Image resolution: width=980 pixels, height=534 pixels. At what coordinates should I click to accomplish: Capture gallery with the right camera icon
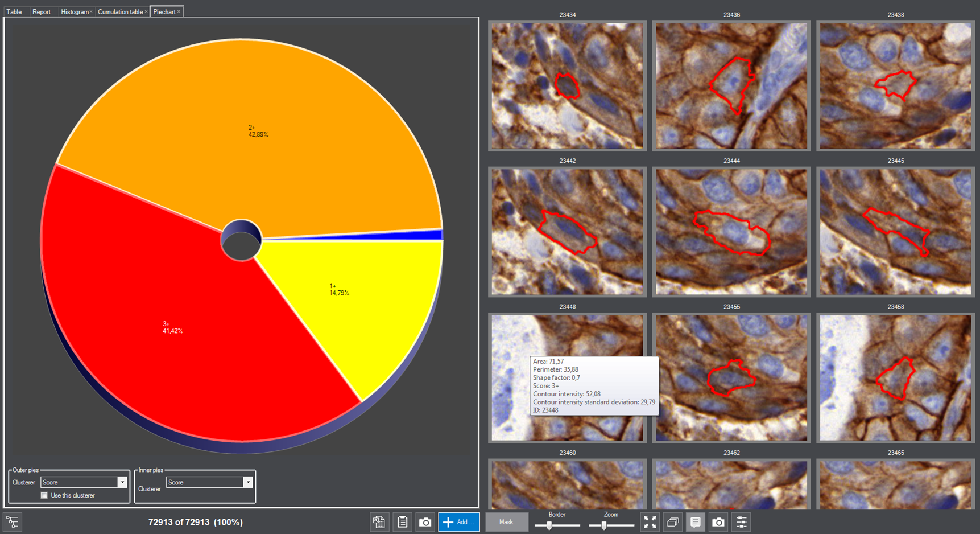[x=718, y=522]
